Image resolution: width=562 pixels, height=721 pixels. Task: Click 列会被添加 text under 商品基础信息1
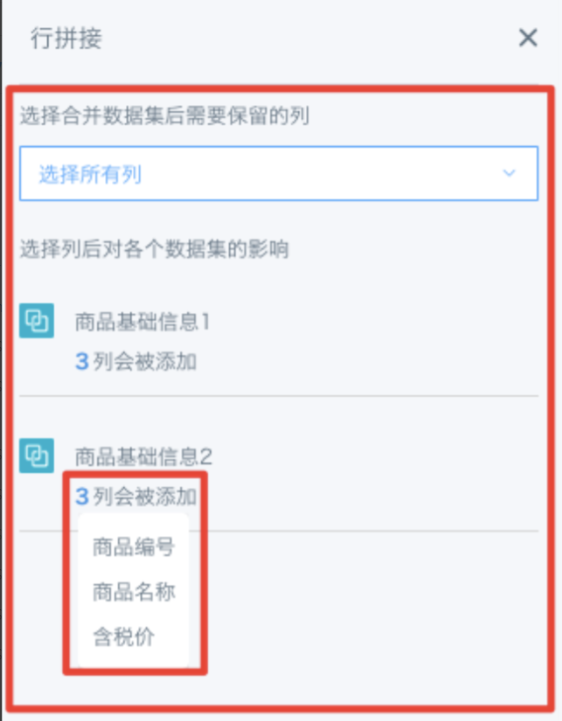point(145,361)
